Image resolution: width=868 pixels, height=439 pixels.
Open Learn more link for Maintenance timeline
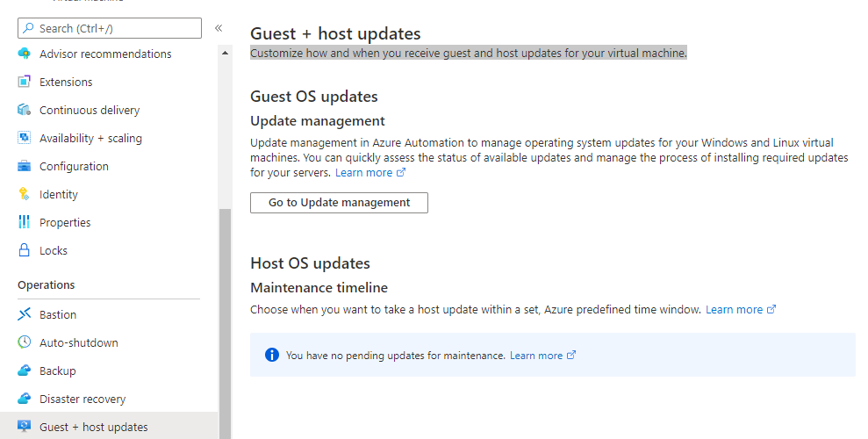734,309
